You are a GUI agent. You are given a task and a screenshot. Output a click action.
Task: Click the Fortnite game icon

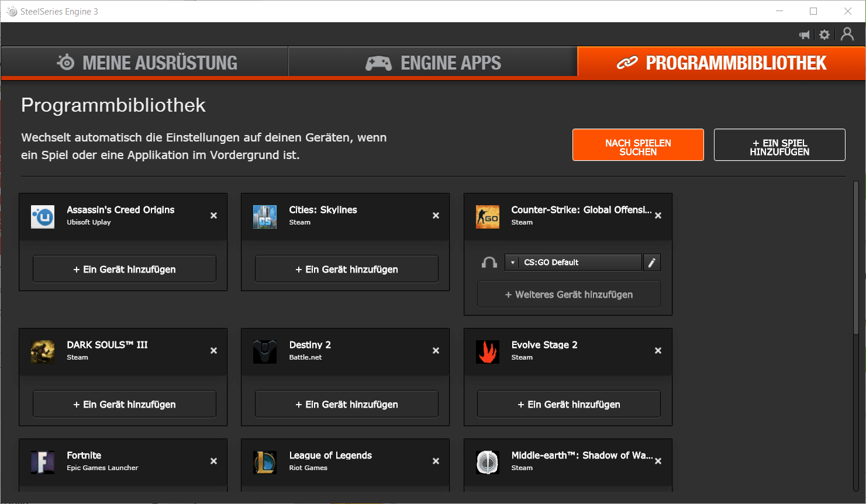pos(43,462)
